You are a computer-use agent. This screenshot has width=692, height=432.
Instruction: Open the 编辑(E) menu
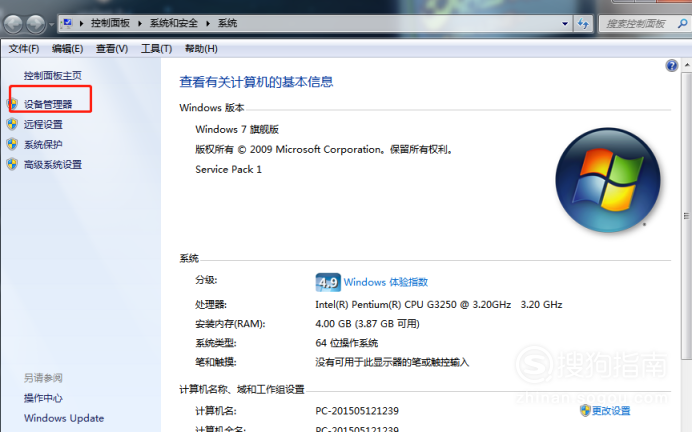[x=67, y=49]
